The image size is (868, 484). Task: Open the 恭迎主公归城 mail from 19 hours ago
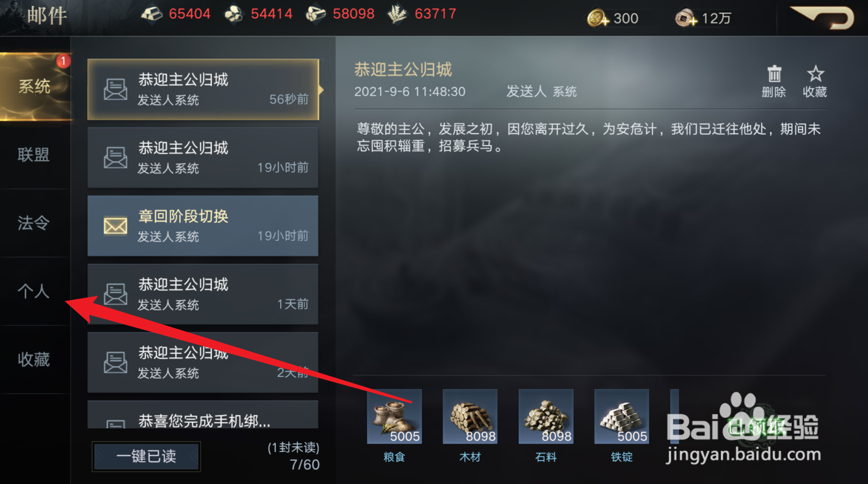pos(203,157)
